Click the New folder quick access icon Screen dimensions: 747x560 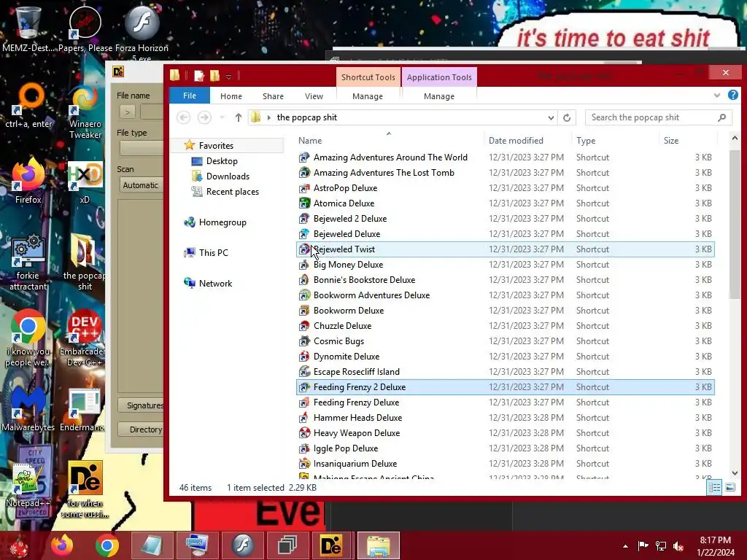tap(214, 76)
